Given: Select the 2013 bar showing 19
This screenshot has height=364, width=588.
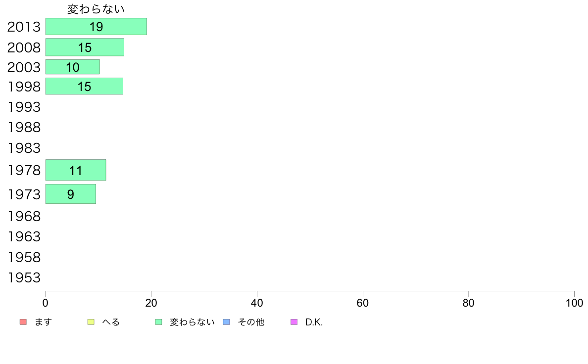Looking at the screenshot, I should click(x=96, y=27).
